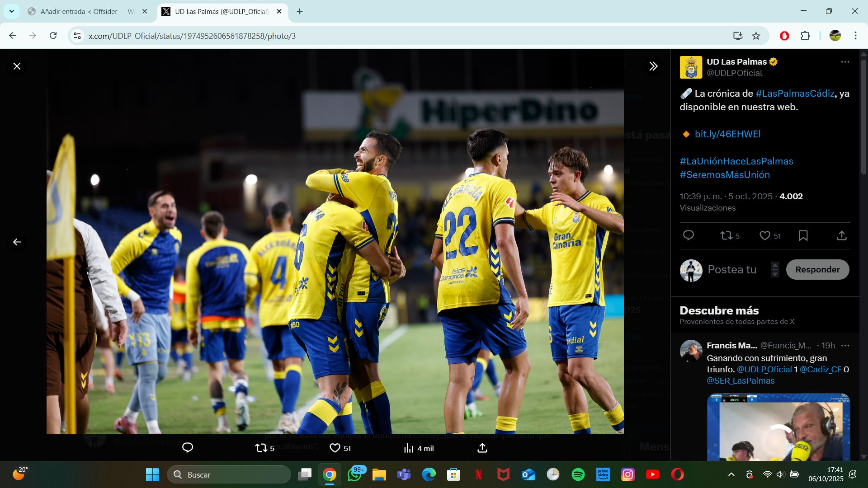View analytics icon showing 4 mil
Viewport: 868px width, 488px height.
(419, 448)
